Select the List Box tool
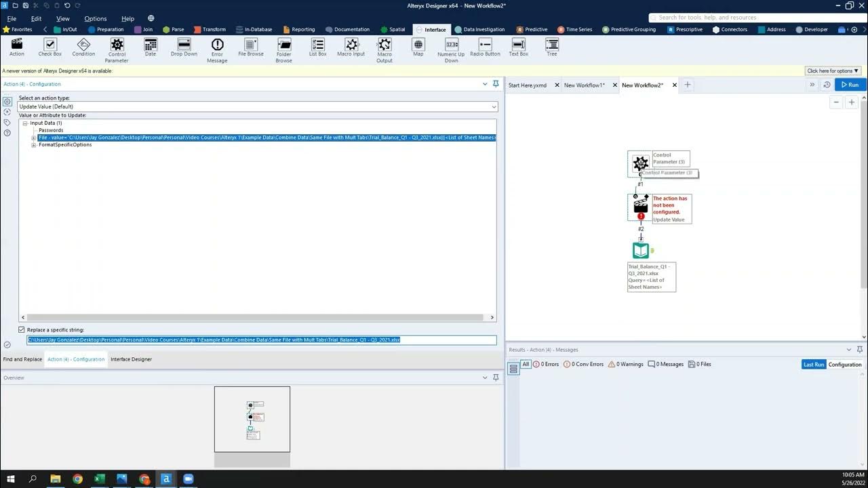 coord(318,46)
